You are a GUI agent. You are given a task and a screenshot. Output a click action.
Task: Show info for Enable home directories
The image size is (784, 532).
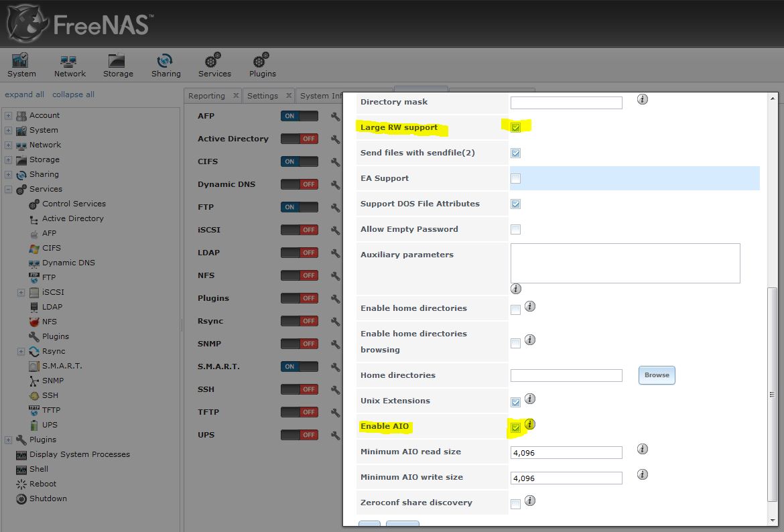coord(530,306)
